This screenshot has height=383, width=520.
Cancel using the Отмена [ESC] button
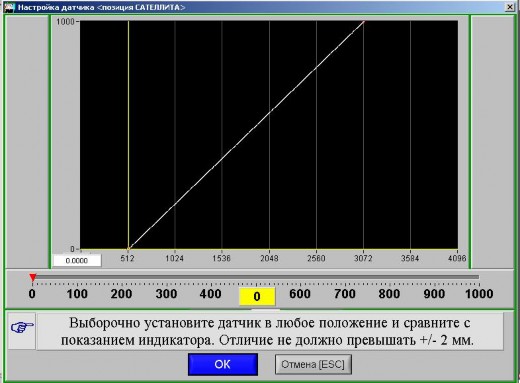313,364
